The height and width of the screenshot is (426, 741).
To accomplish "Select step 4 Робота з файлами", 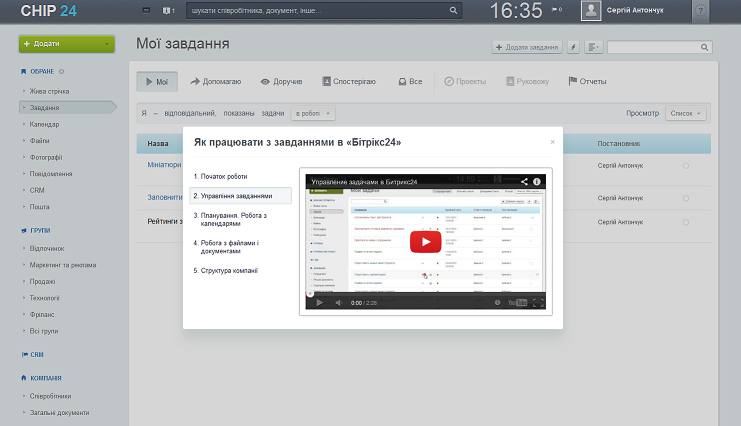I will pos(226,247).
